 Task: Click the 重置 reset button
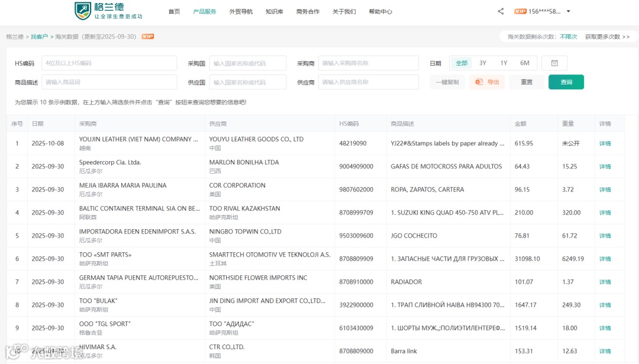pyautogui.click(x=527, y=82)
